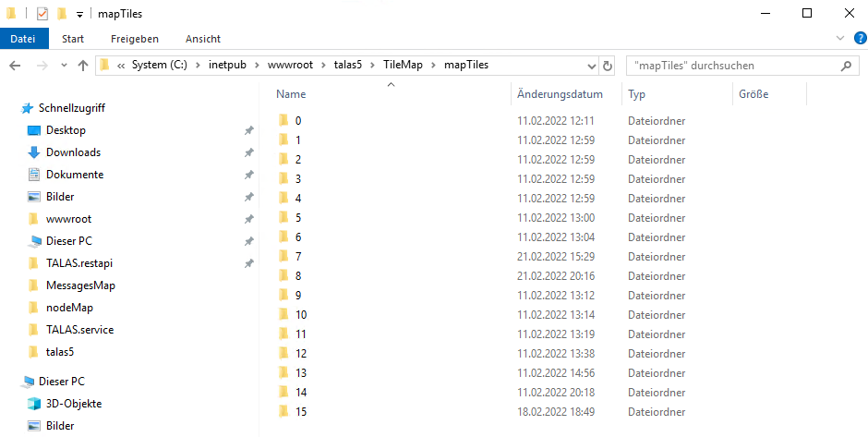
Task: Open 3D-Objekte under Dieser PC
Action: pyautogui.click(x=74, y=404)
